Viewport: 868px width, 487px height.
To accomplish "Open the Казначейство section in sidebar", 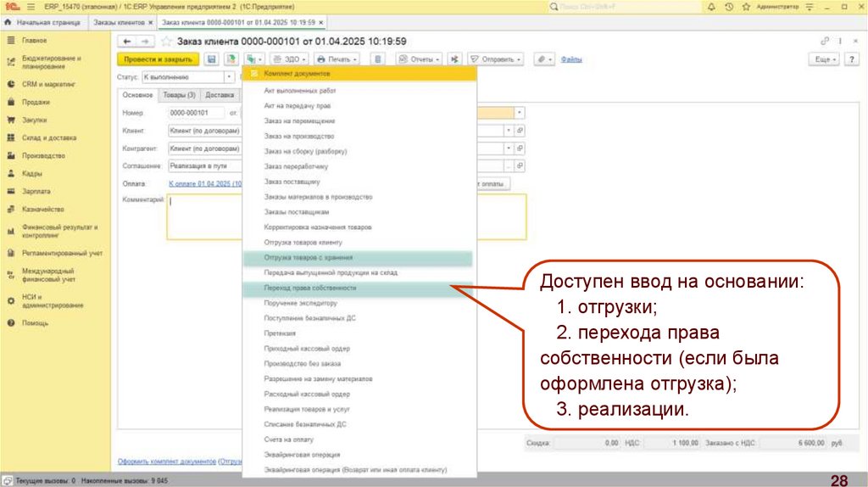I will (x=42, y=210).
